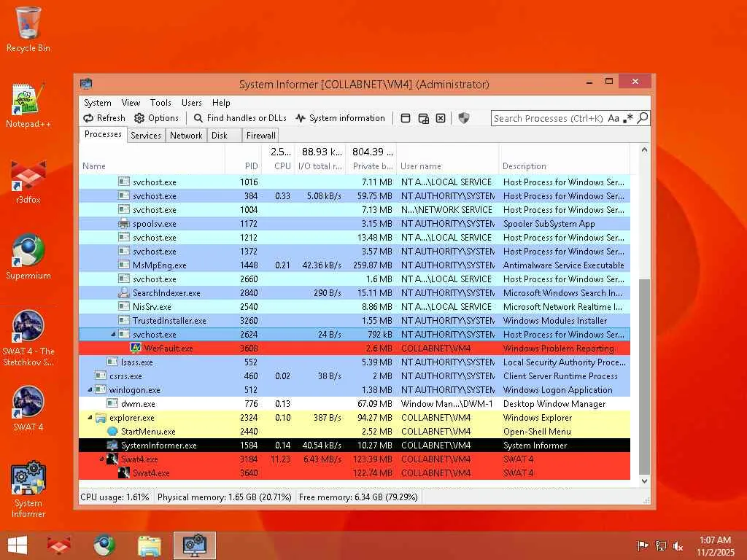Select Swat4.exe PID 3640 icon
Image resolution: width=747 pixels, height=560 pixels.
coord(124,472)
